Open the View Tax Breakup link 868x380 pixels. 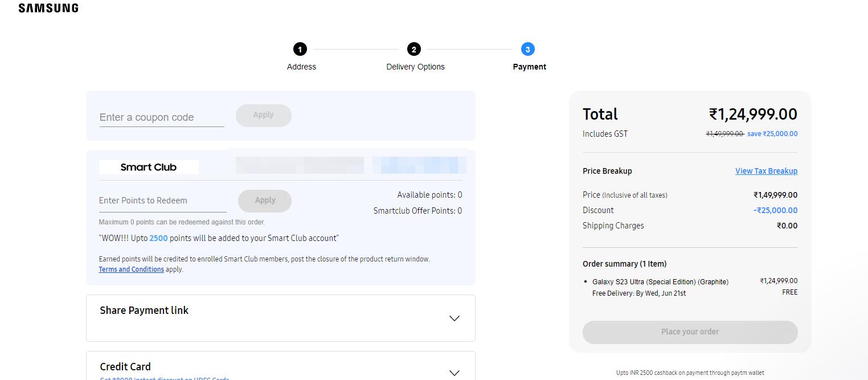point(766,171)
